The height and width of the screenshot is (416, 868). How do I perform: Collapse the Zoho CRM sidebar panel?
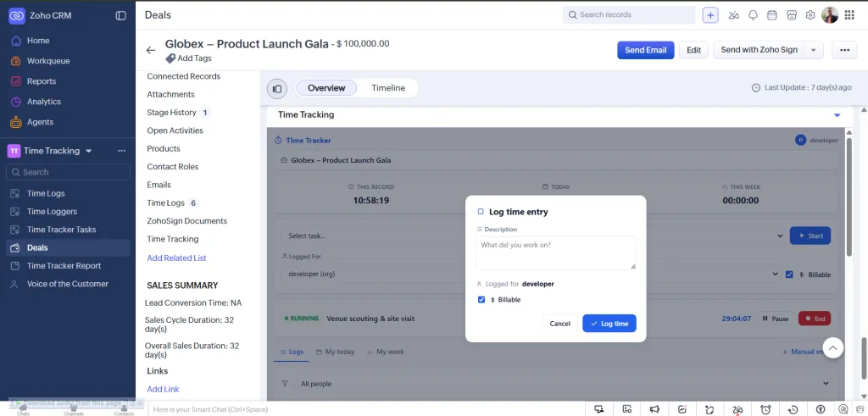point(120,15)
